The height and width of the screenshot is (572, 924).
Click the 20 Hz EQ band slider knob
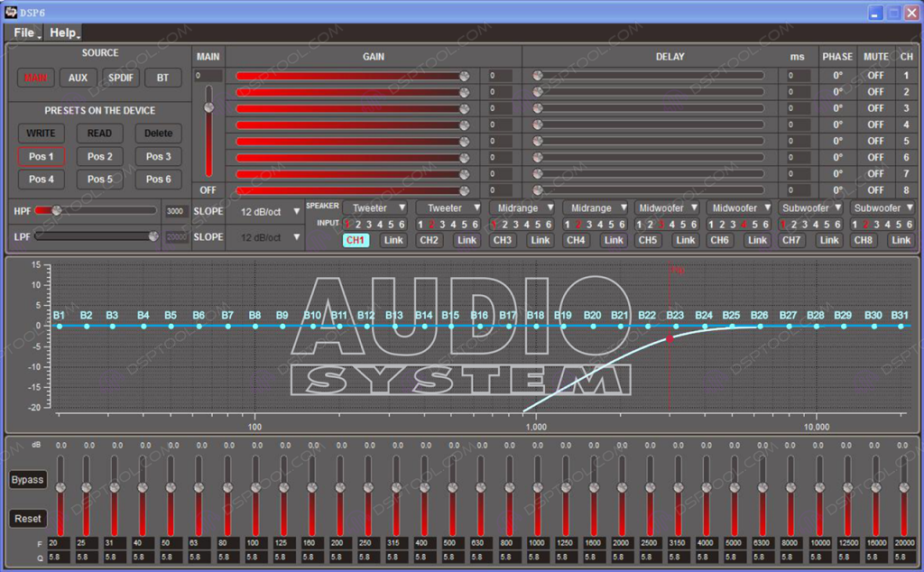tap(60, 488)
